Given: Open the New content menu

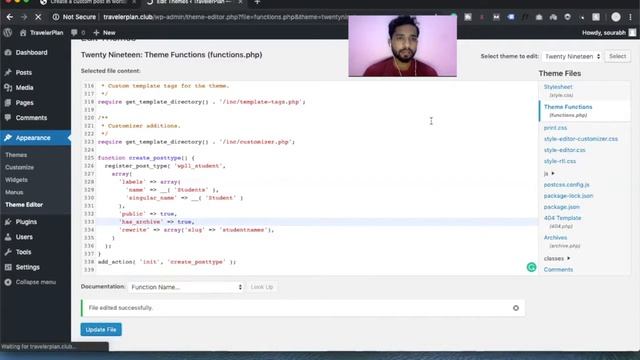Looking at the screenshot, I should [x=104, y=33].
